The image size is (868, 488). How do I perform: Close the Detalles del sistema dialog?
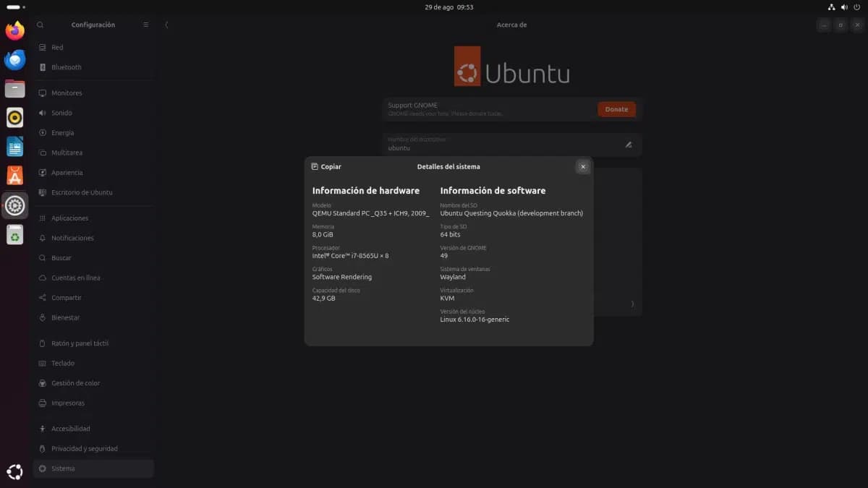pos(583,166)
